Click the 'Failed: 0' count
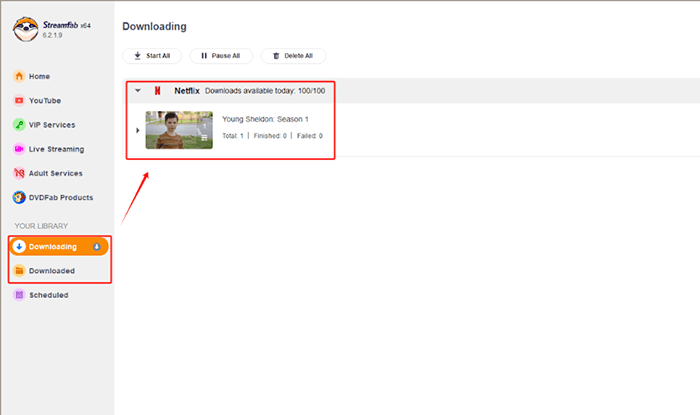 point(310,136)
